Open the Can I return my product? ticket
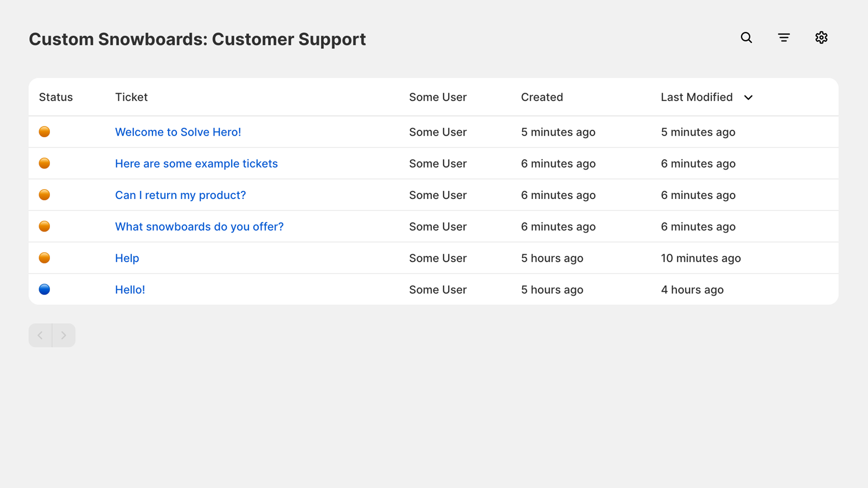 (x=180, y=195)
